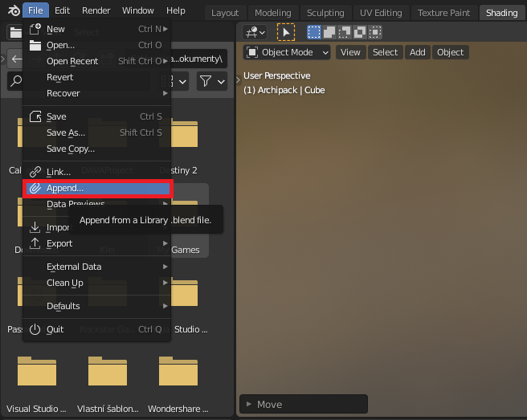This screenshot has height=420, width=527.
Task: Open the Help menu
Action: (x=176, y=10)
